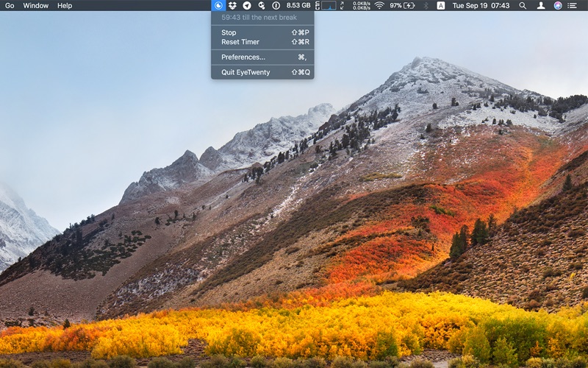Open the battery status showing 97%
Image resolution: width=588 pixels, height=368 pixels.
(402, 5)
